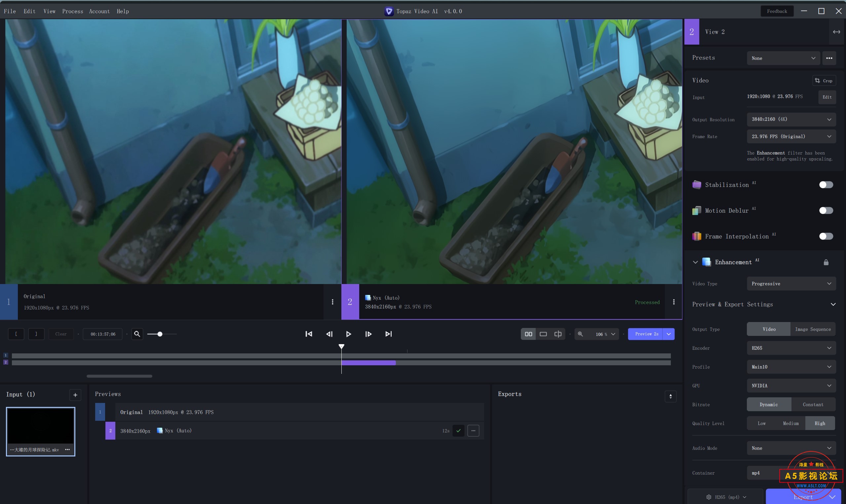This screenshot has width=846, height=504.
Task: Jump to the first frame
Action: pos(309,334)
